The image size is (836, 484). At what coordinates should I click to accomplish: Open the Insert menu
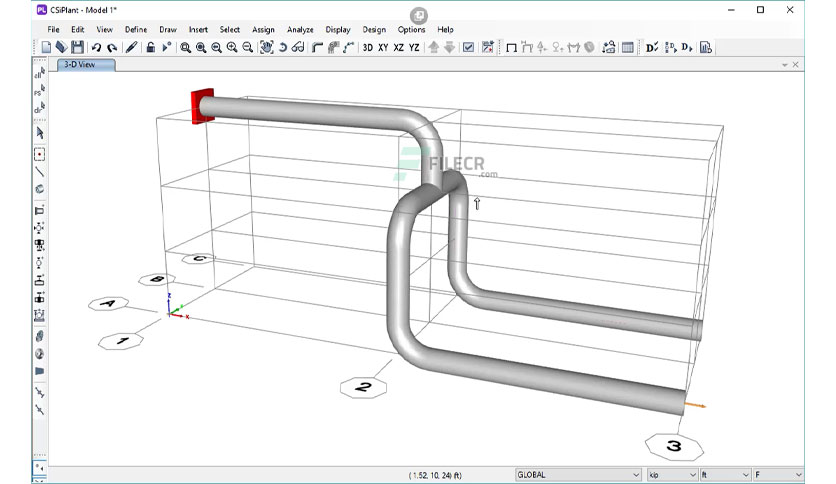198,29
